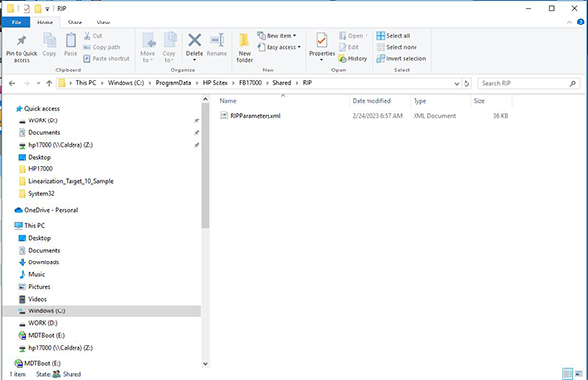Click This PC in address breadcrumb
Screen dimensions: 588x380
(x=86, y=83)
